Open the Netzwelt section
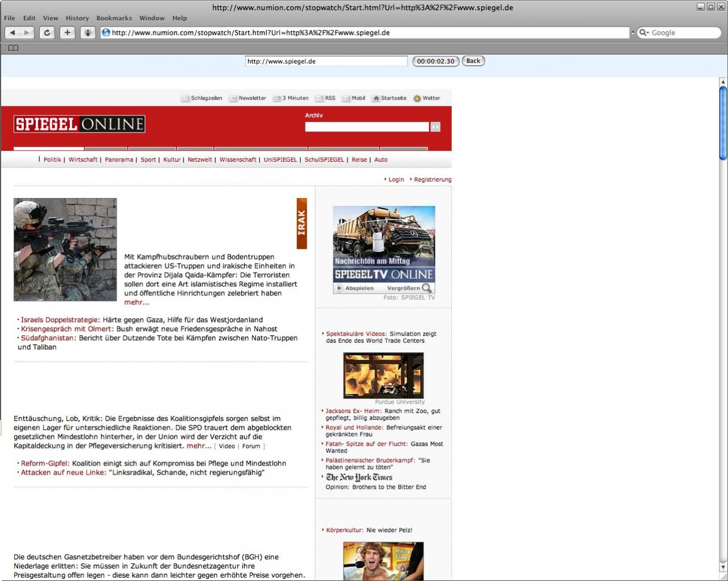728x581 pixels. [x=200, y=160]
